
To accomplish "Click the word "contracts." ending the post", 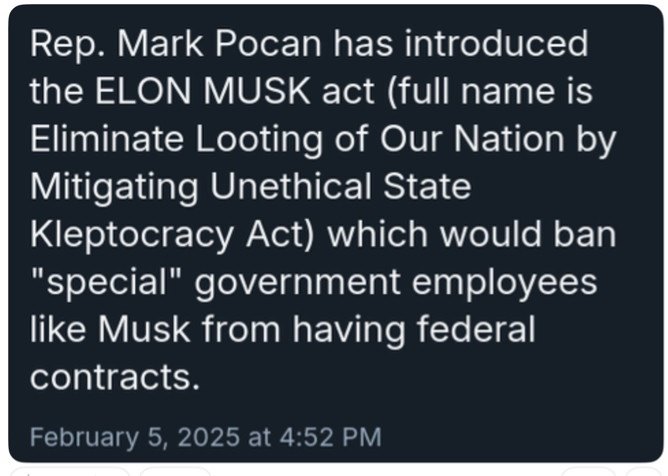I will click(115, 378).
